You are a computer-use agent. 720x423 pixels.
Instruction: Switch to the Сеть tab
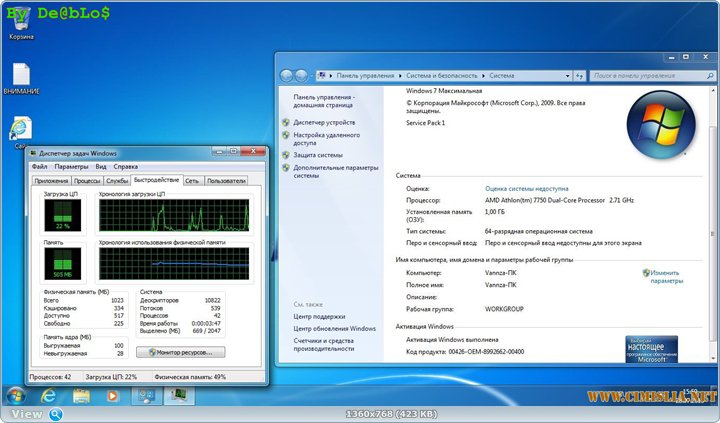coord(191,181)
